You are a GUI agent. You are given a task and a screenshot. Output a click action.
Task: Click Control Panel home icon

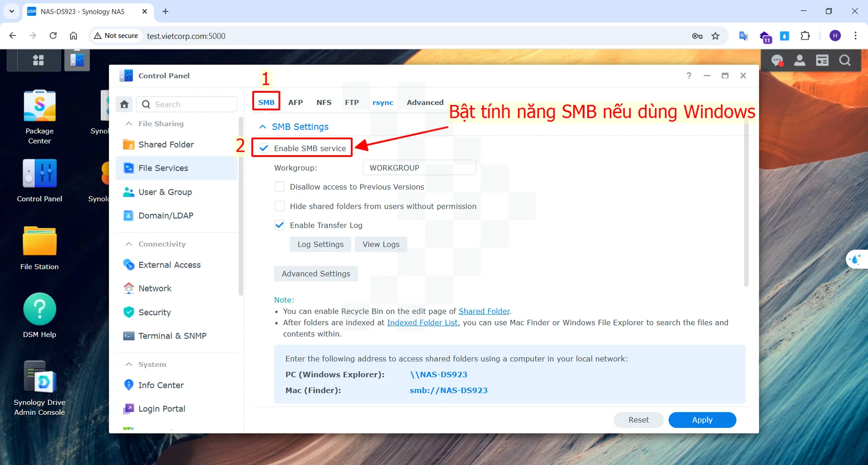[x=124, y=104]
